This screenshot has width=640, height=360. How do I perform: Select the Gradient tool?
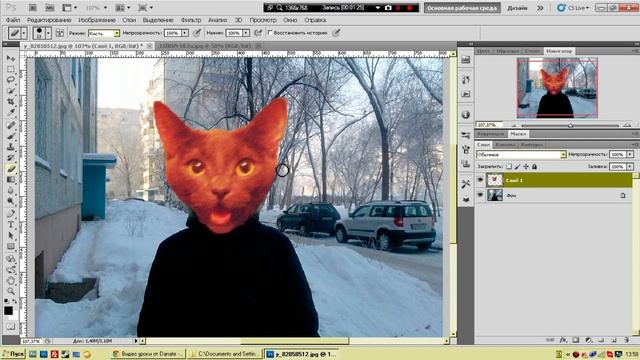[11, 180]
